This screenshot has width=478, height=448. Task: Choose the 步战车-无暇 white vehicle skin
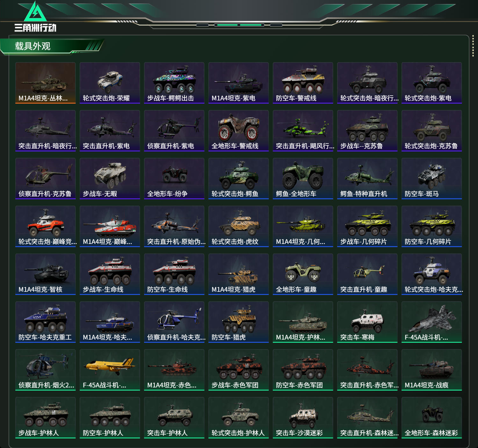pos(110,179)
